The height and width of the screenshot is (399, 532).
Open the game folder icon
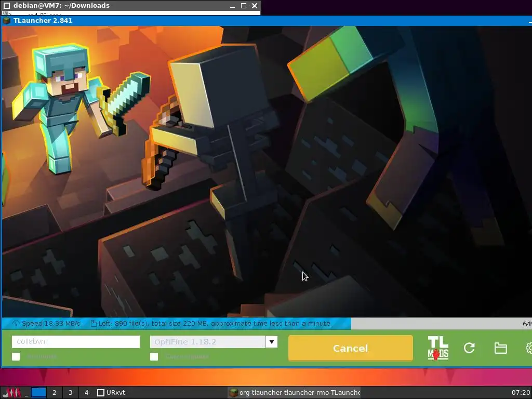coord(500,348)
